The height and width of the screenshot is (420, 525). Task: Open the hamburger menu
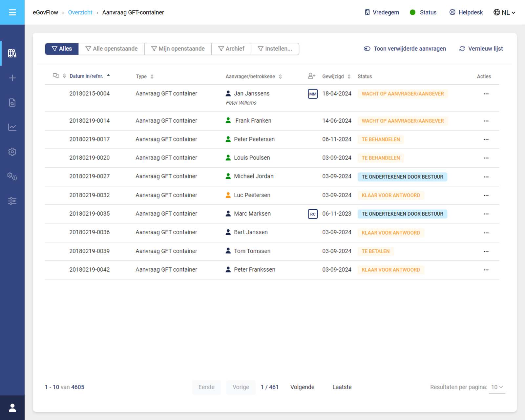[12, 12]
